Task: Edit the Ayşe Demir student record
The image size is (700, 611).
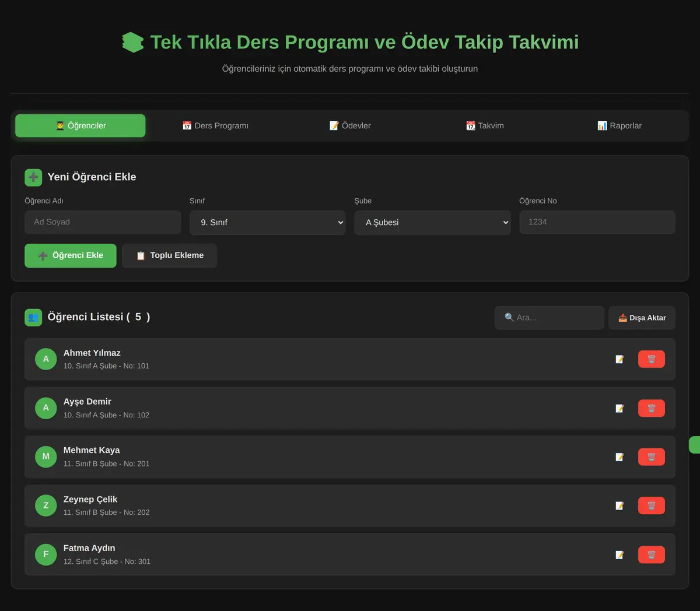Action: click(619, 408)
